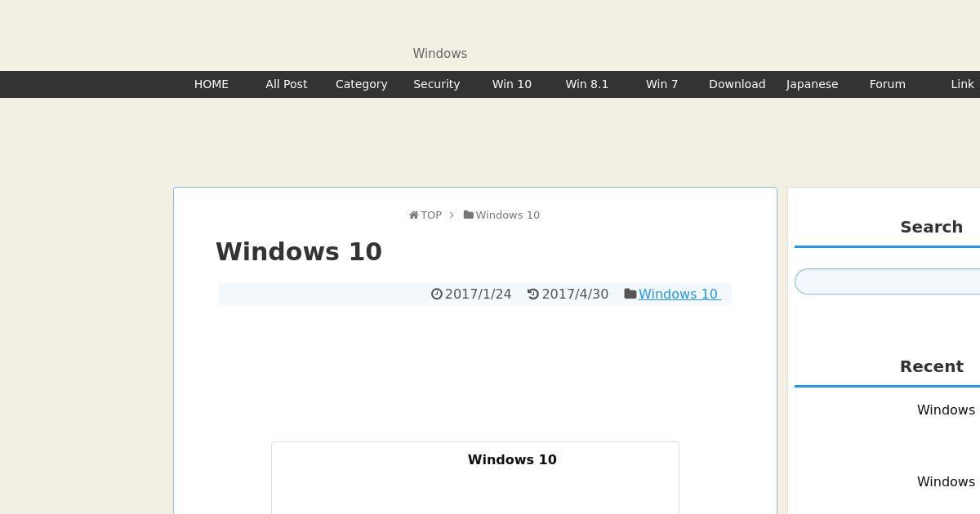Click the Recent sidebar heading
This screenshot has height=514, width=980.
[931, 366]
